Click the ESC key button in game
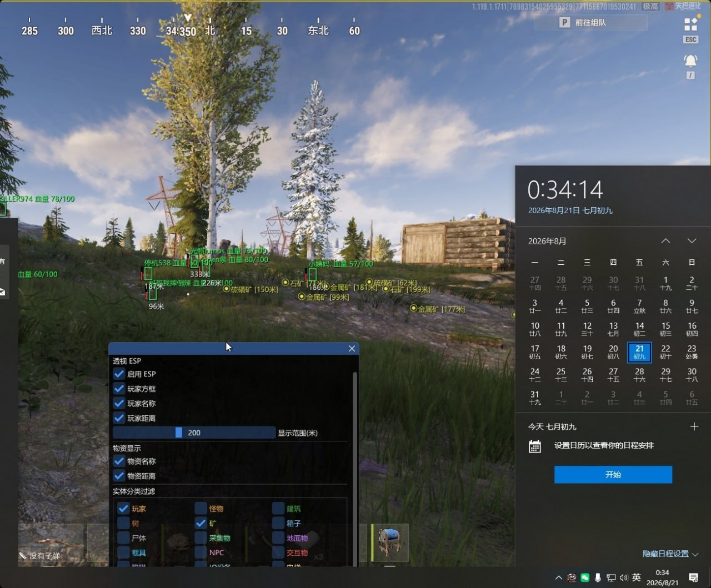Image resolution: width=711 pixels, height=588 pixels. pos(691,39)
